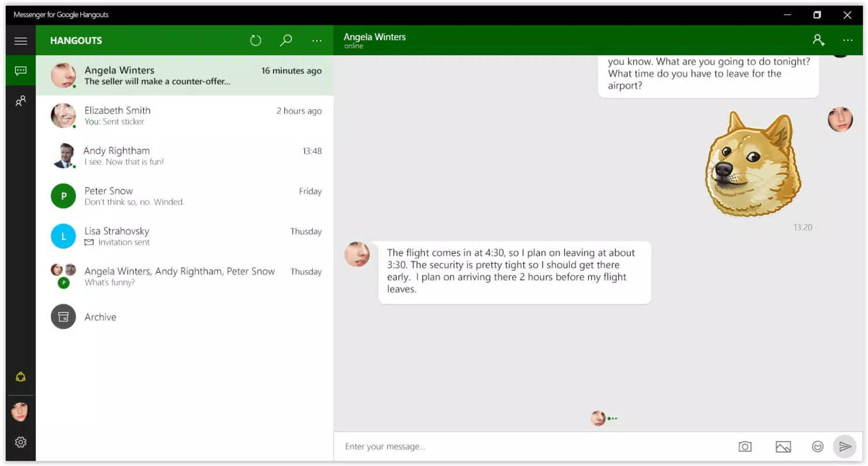Click the Invitation sent envelope icon
The height and width of the screenshot is (466, 868).
tap(89, 242)
